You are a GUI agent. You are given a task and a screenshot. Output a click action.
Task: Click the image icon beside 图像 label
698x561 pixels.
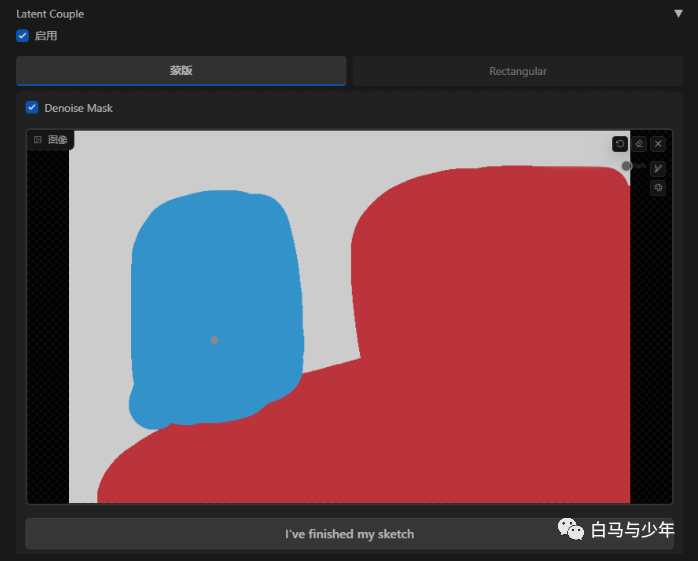click(x=38, y=140)
